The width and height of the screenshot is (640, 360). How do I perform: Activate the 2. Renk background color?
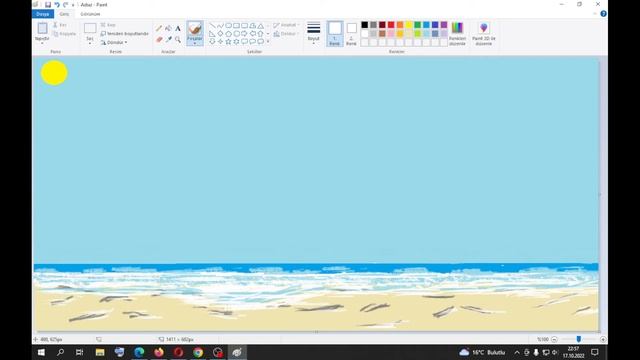pyautogui.click(x=351, y=33)
